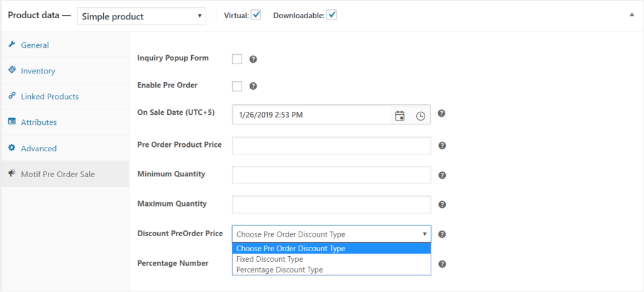Click help icon for Maximum Quantity field
644x292 pixels.
(441, 205)
